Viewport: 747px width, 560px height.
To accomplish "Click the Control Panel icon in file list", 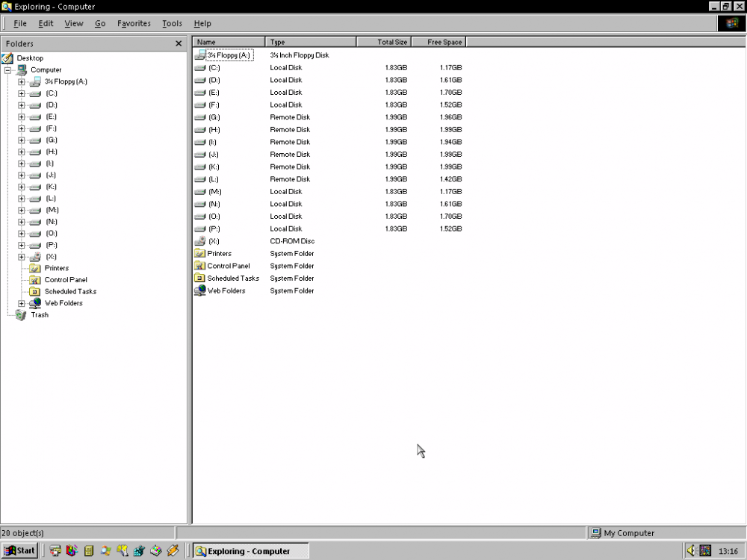I will (x=199, y=266).
